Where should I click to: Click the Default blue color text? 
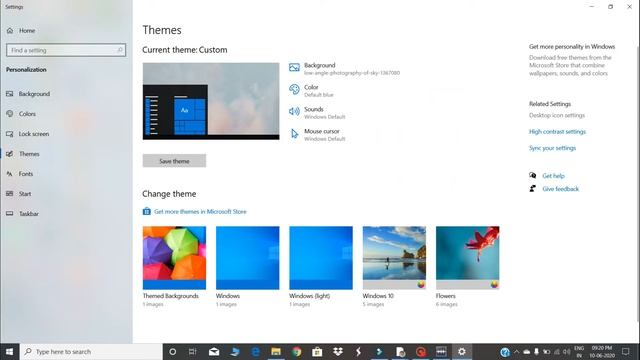(x=319, y=95)
